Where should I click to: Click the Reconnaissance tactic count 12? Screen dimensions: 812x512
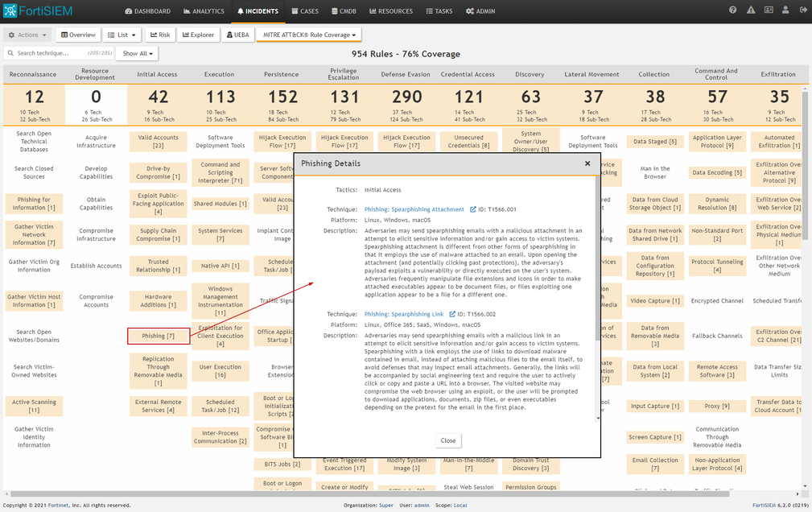tap(34, 97)
